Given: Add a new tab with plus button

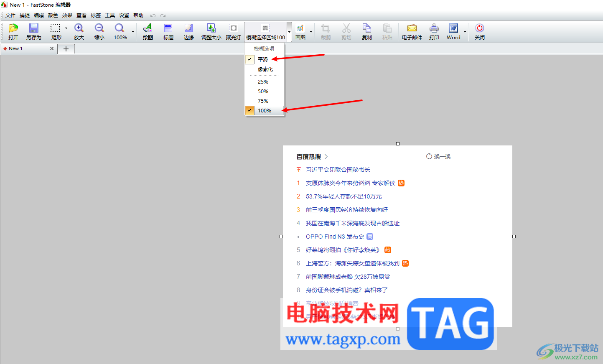Looking at the screenshot, I should [x=66, y=49].
